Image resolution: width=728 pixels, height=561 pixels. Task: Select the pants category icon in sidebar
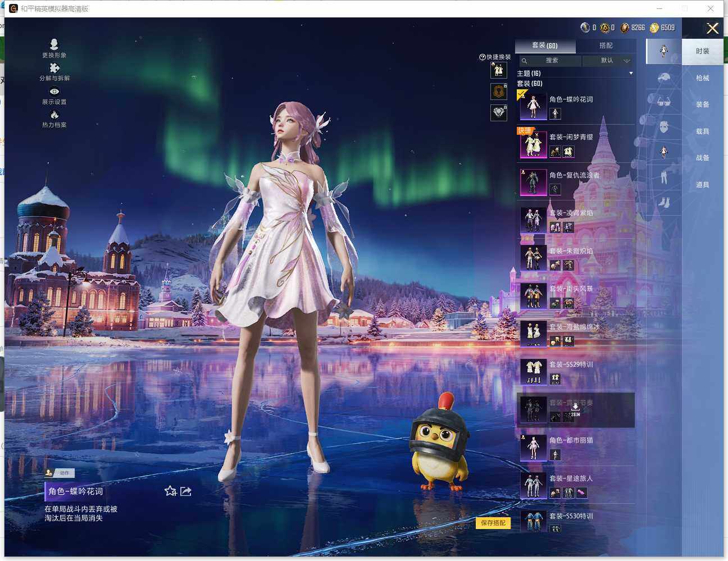coord(664,177)
